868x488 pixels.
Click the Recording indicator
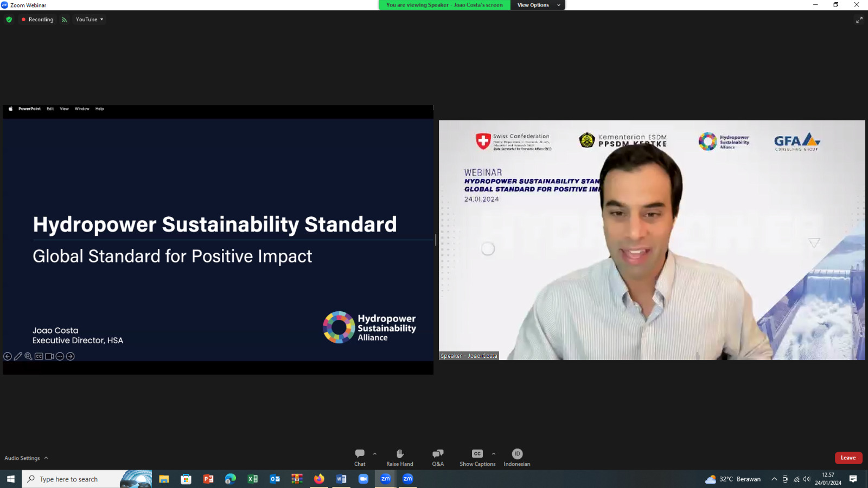point(37,20)
